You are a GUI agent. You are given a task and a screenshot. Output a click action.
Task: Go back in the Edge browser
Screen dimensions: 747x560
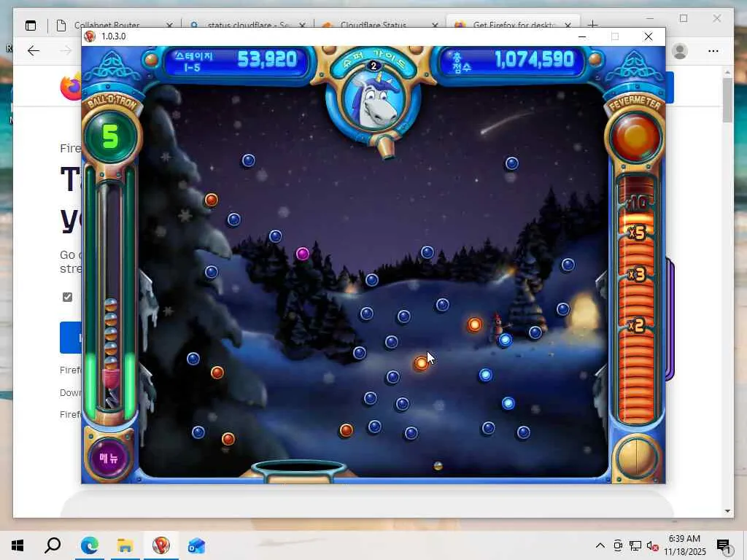[x=34, y=51]
